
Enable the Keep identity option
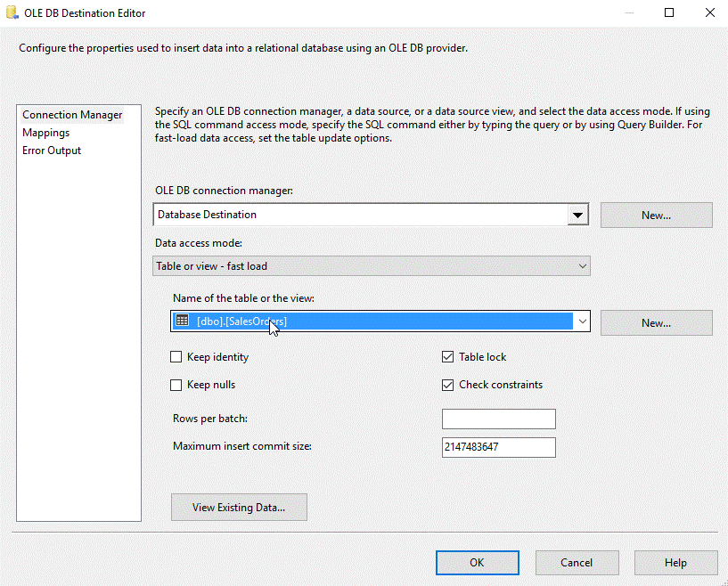pos(176,356)
